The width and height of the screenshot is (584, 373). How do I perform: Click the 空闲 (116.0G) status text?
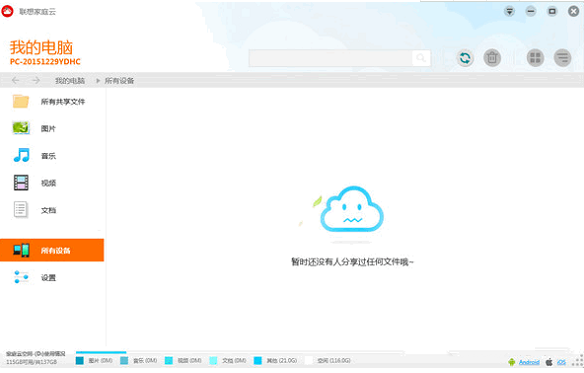[334, 361]
